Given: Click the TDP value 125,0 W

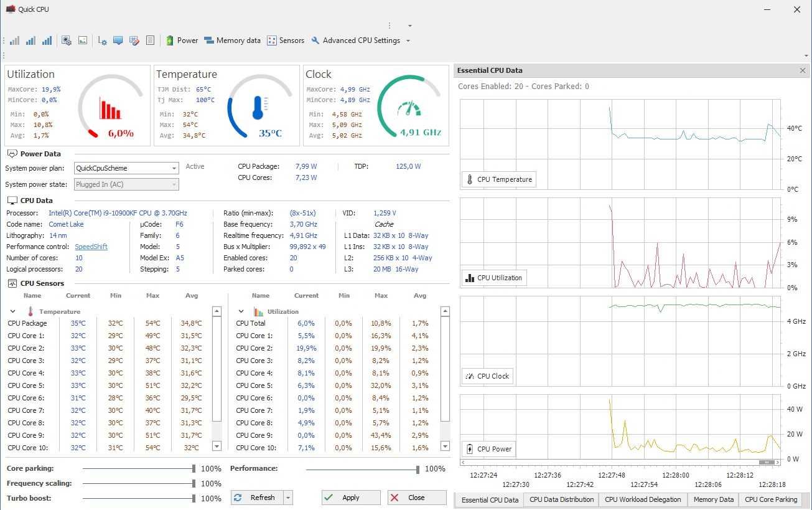Looking at the screenshot, I should click(x=408, y=166).
